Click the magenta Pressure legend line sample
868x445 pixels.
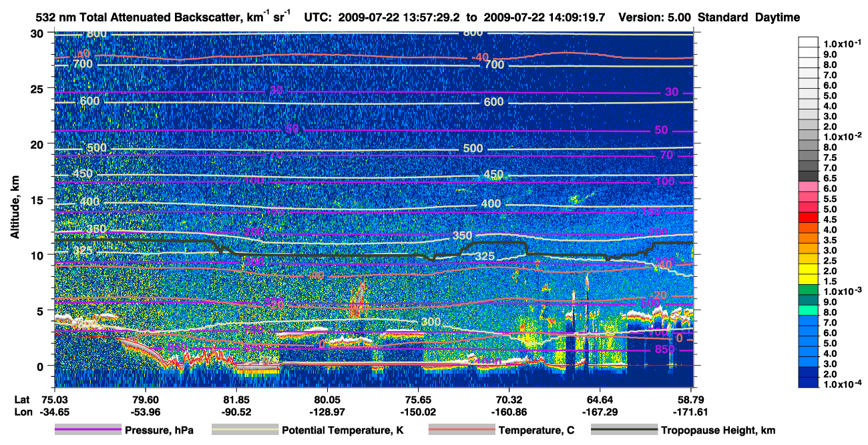click(87, 430)
